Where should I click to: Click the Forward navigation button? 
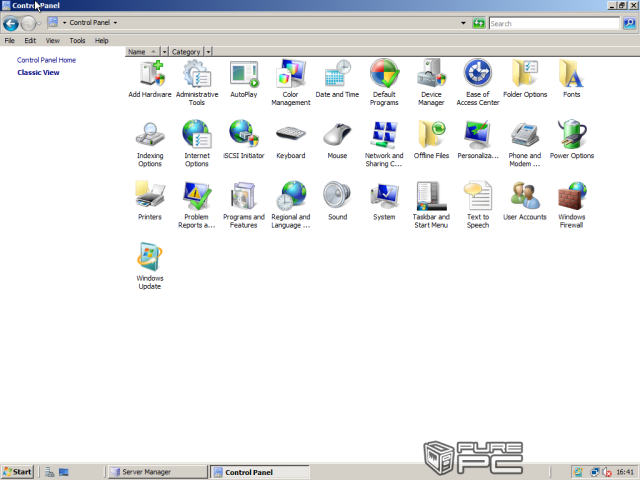[28, 24]
